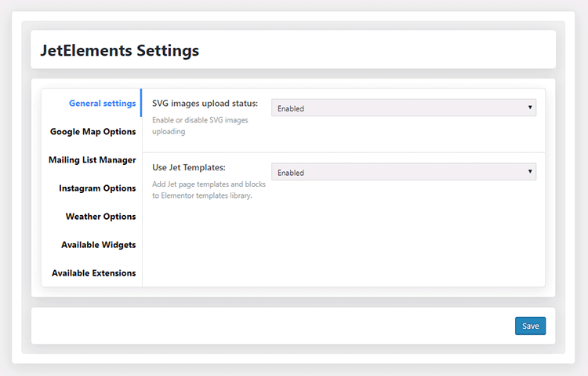The image size is (588, 376).
Task: Click the Jet Templates dropdown arrow
Action: (x=530, y=172)
